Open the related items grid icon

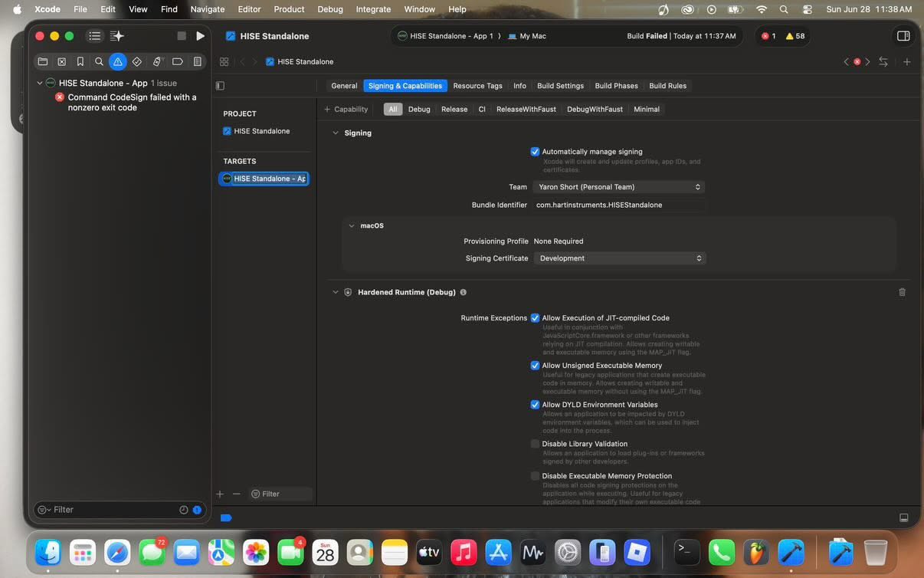click(x=224, y=61)
